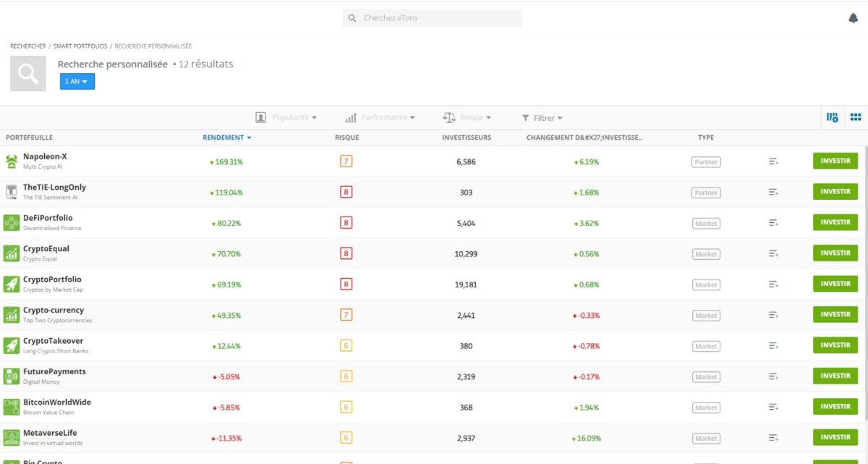
Task: Click INVESTIR for Crypto-currency
Action: [835, 314]
